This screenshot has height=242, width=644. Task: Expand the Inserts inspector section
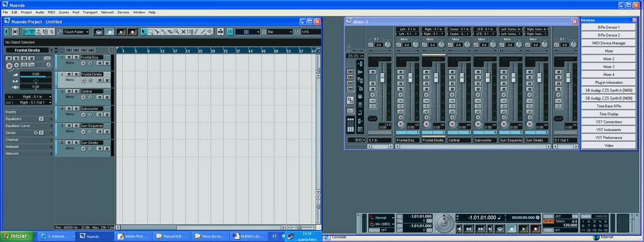pyautogui.click(x=29, y=112)
